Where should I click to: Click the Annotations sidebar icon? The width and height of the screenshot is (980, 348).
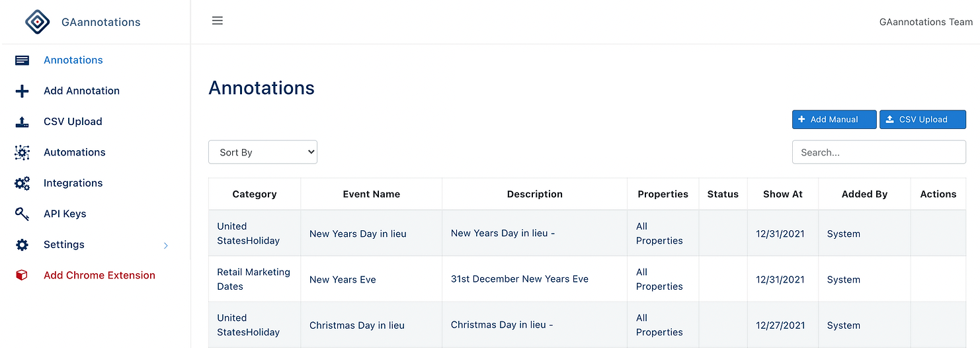(22, 60)
